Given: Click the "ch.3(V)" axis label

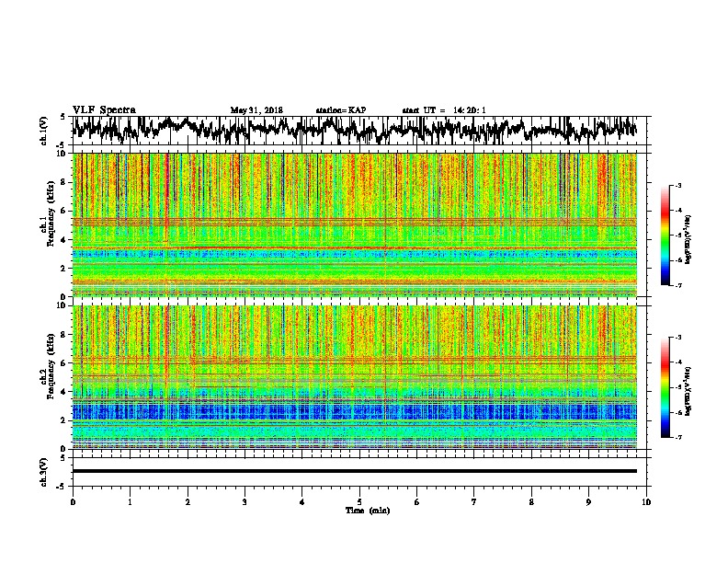Looking at the screenshot, I should (x=43, y=472).
